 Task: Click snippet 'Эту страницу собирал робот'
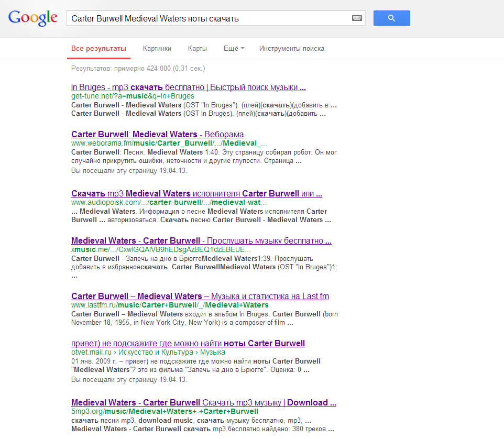[267, 152]
